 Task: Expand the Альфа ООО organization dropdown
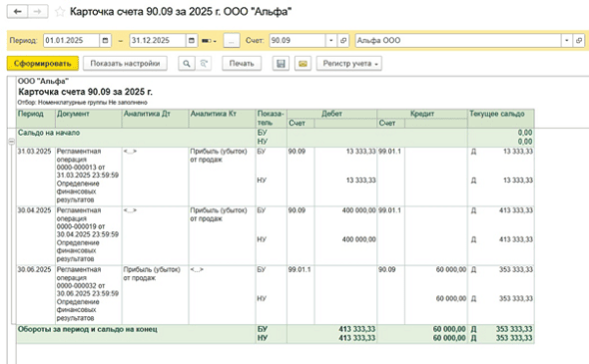[x=566, y=41]
